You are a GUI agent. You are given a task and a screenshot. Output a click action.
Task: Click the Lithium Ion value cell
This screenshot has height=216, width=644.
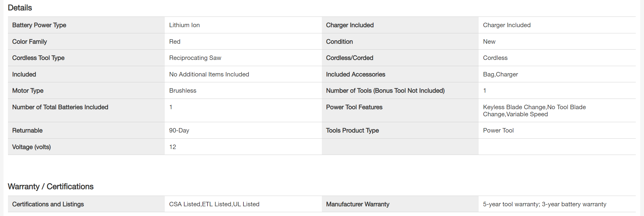pyautogui.click(x=184, y=25)
